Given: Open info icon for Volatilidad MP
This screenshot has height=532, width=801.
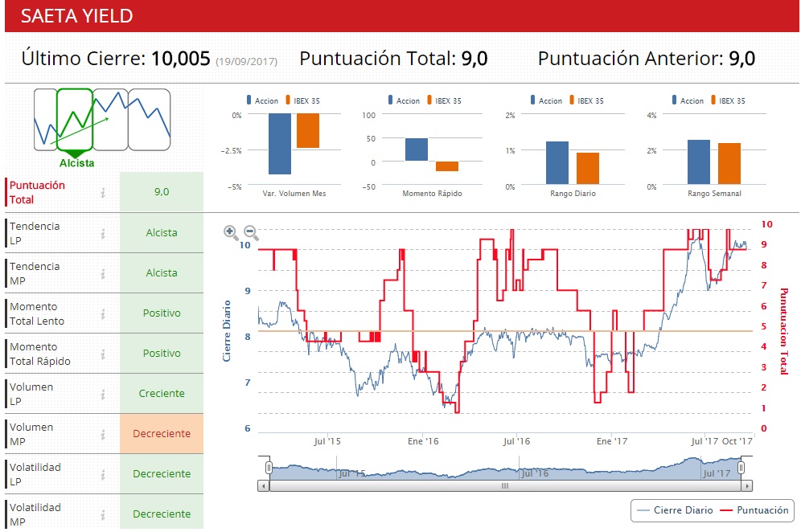Looking at the screenshot, I should point(103,515).
